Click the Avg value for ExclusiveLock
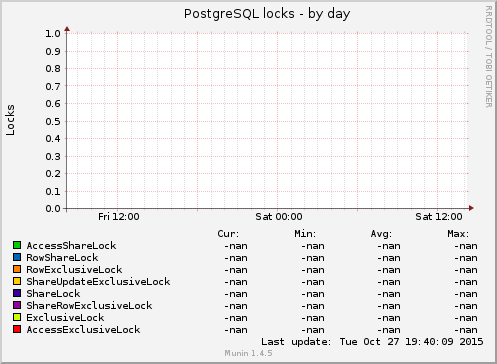This screenshot has height=364, width=497. (389, 318)
